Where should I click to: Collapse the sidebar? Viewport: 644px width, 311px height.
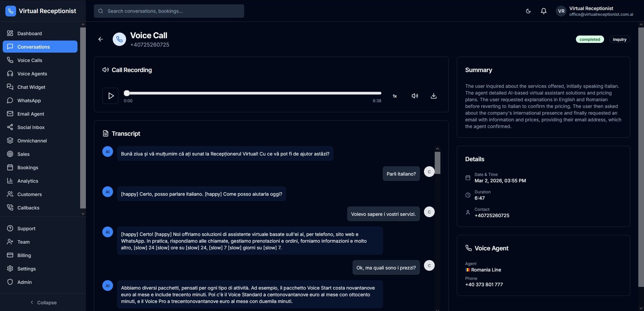click(x=43, y=302)
